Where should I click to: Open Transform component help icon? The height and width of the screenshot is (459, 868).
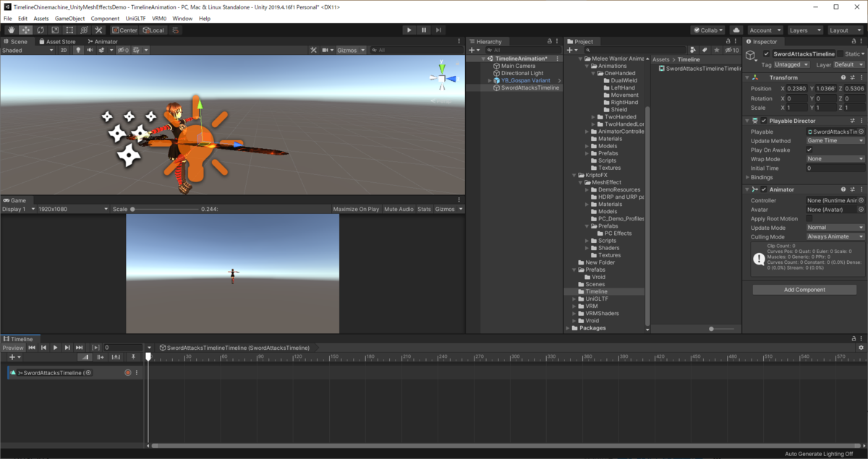pyautogui.click(x=843, y=77)
